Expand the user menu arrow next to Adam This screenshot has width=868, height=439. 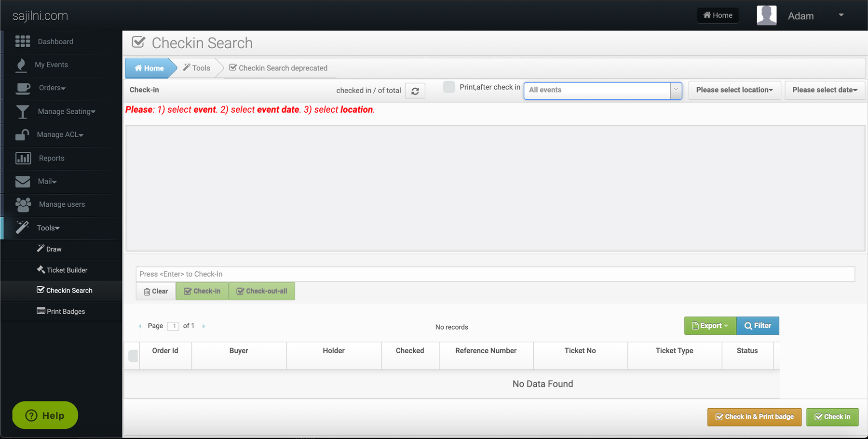coord(841,15)
